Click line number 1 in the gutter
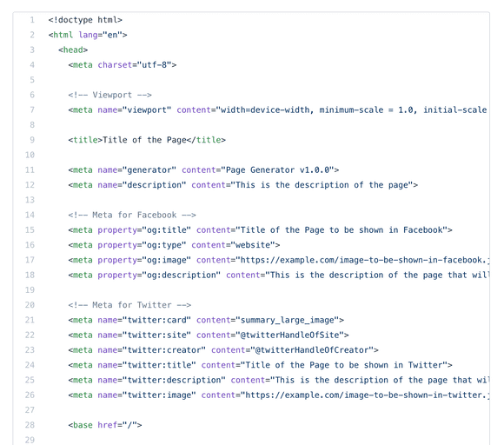 (32, 20)
